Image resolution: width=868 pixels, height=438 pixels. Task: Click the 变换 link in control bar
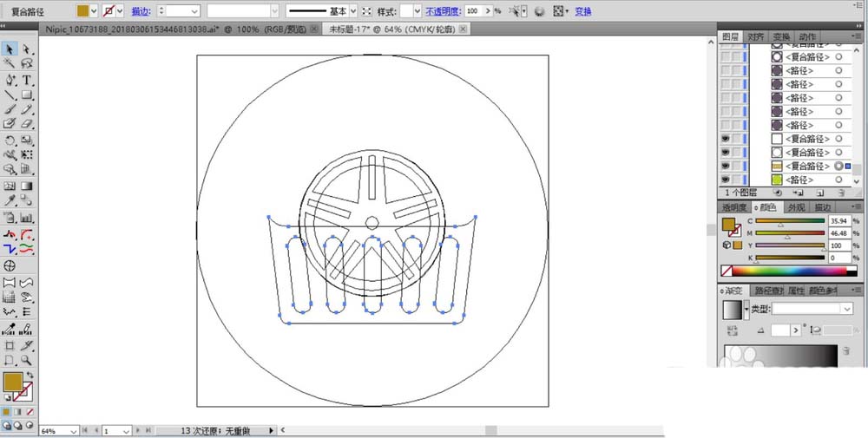pos(583,11)
